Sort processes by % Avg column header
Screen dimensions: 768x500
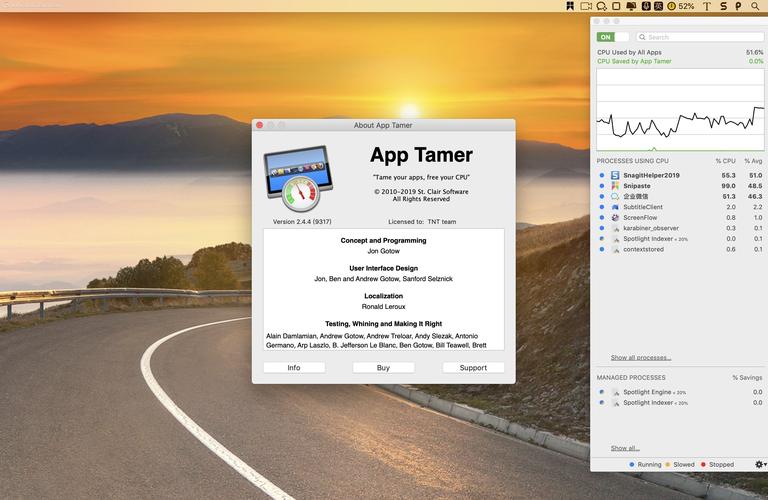click(753, 161)
